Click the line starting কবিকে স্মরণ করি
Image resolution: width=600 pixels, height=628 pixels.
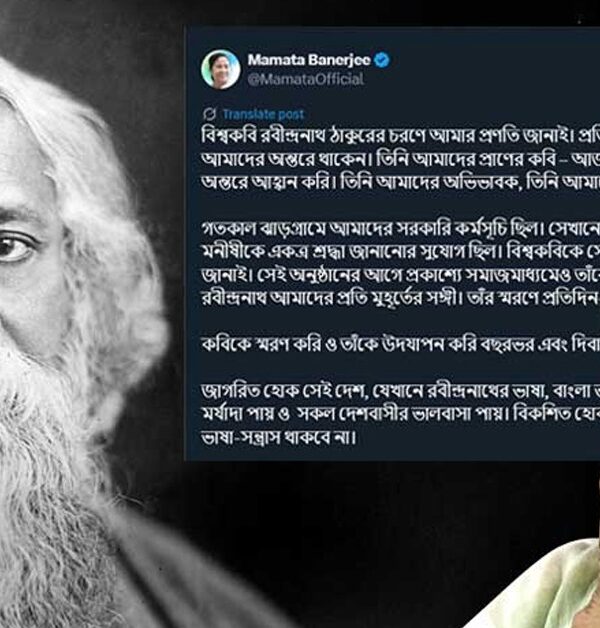401,344
